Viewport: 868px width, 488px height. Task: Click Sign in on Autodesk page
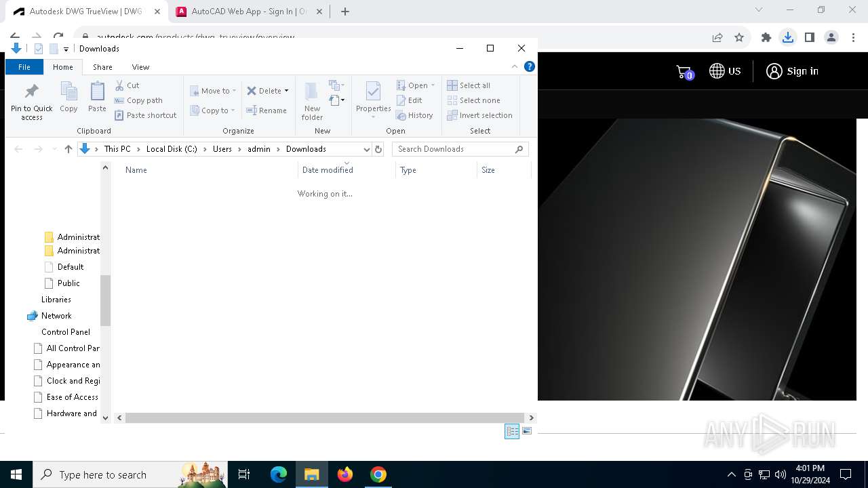pos(792,71)
